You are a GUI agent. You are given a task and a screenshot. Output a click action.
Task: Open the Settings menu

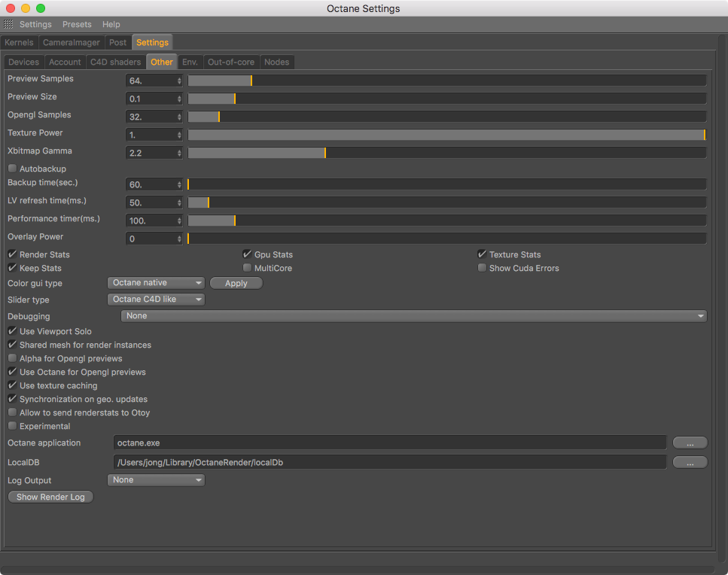tap(35, 24)
